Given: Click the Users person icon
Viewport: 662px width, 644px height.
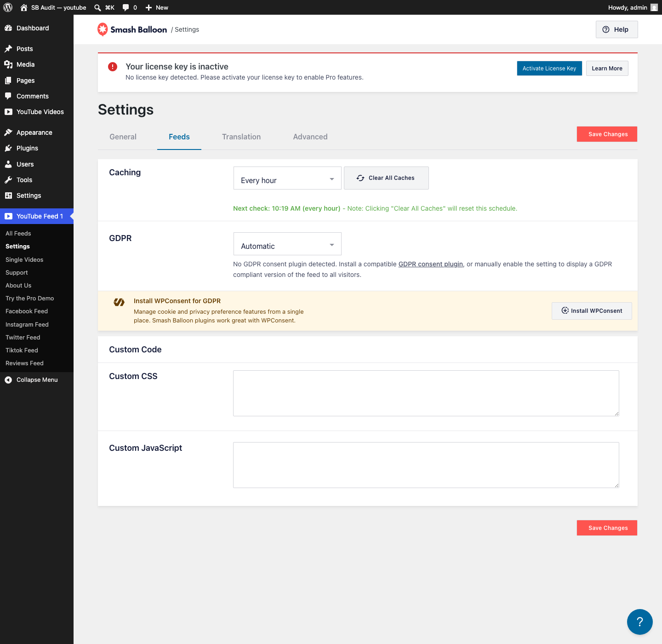Looking at the screenshot, I should click(8, 164).
